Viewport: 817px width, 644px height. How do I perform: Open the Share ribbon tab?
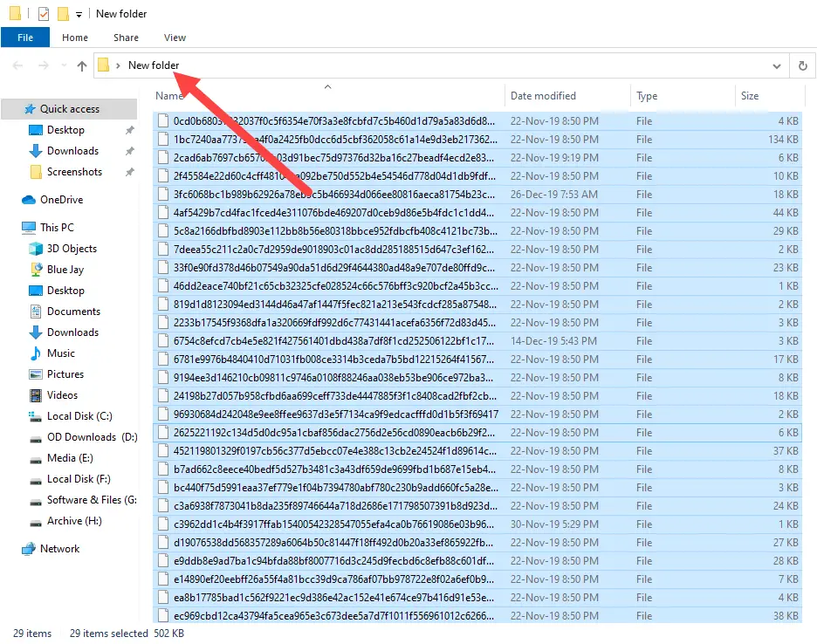pos(126,38)
